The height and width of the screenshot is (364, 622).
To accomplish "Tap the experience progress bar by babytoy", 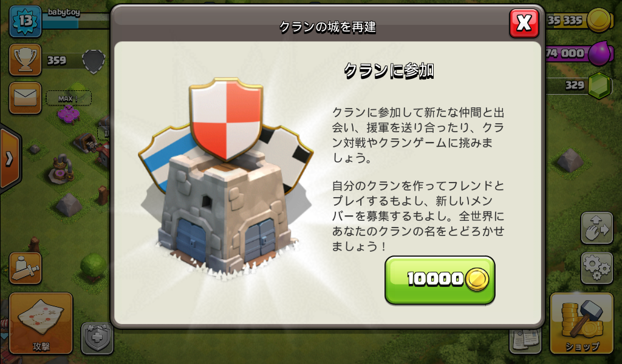I will [75, 21].
